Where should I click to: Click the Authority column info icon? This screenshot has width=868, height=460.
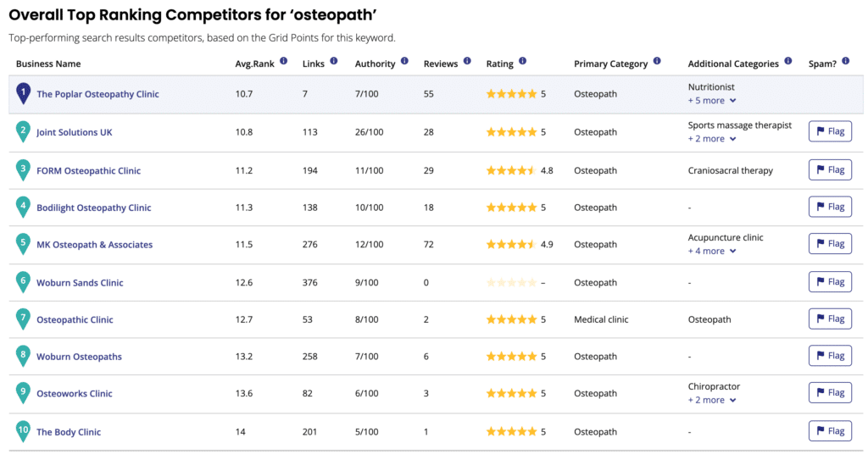404,61
